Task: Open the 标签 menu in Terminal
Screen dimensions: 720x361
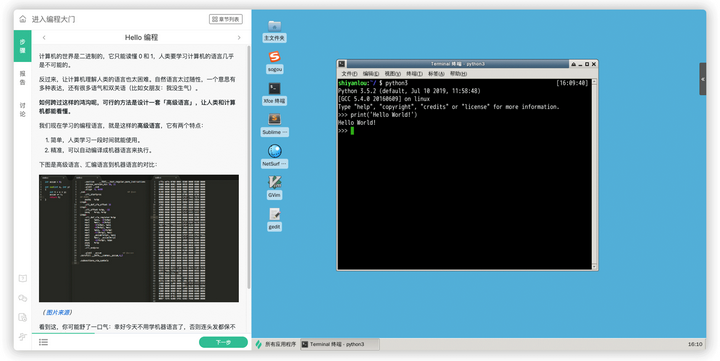Action: 436,73
